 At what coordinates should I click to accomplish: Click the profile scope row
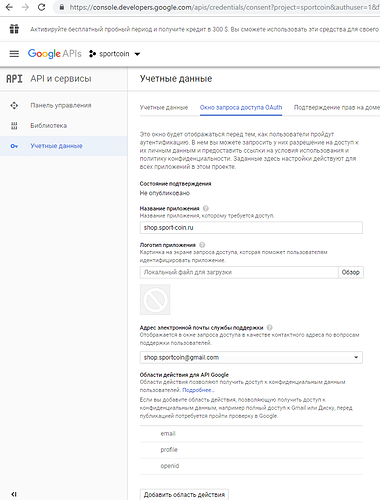(x=251, y=450)
